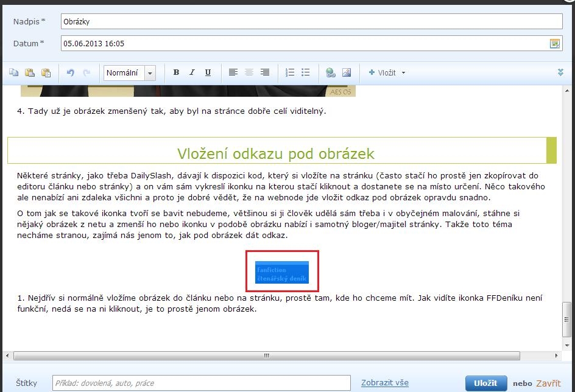575x392 pixels.
Task: Insert a bulleted list
Action: point(306,72)
